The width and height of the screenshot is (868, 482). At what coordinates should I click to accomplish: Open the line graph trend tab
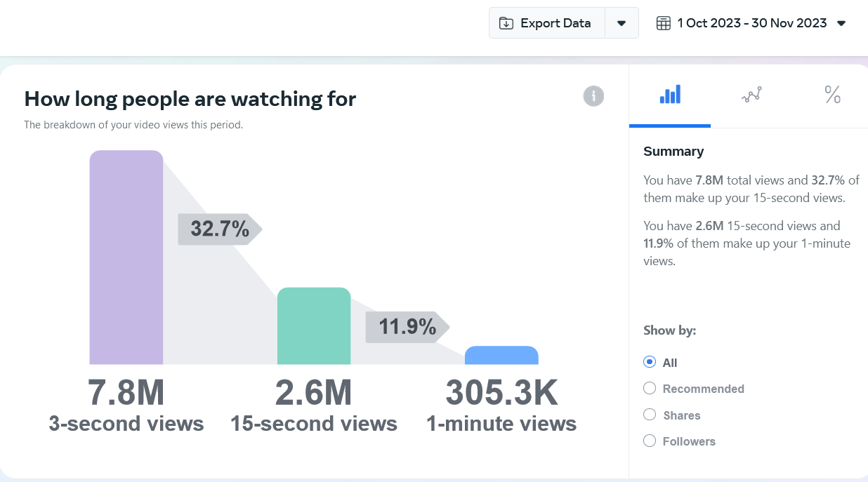coord(751,95)
